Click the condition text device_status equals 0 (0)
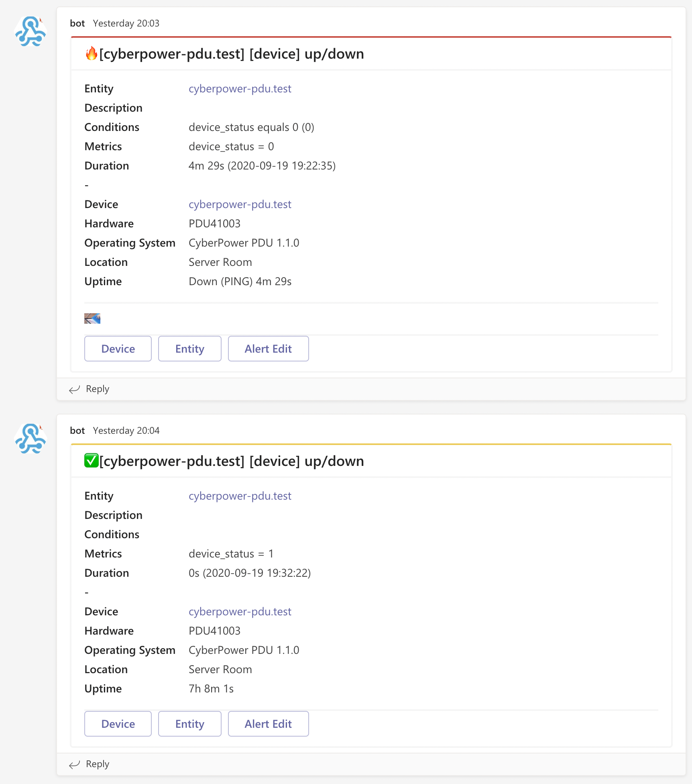The height and width of the screenshot is (784, 692). point(251,127)
